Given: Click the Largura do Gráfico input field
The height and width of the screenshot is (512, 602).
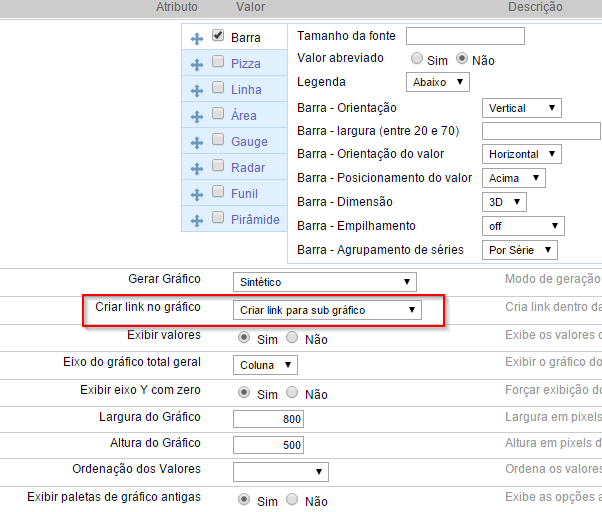Looking at the screenshot, I should 268,418.
